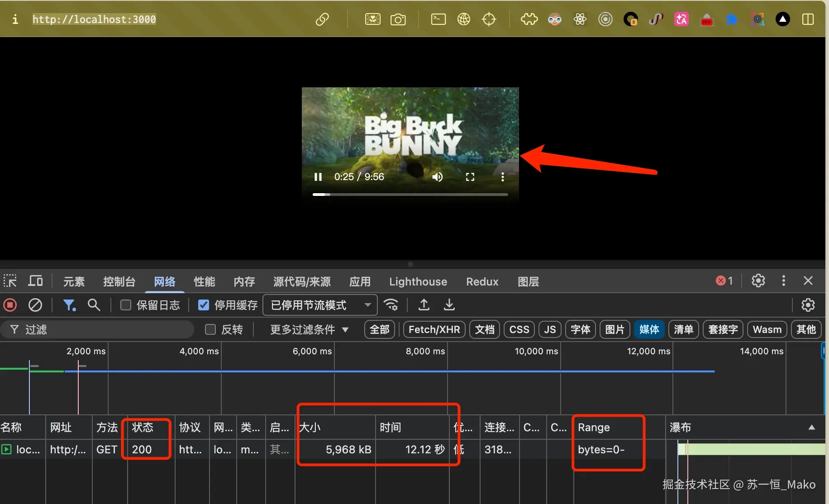Screen dimensions: 829x504
Task: Select the loc... media request row
Action: [x=413, y=449]
